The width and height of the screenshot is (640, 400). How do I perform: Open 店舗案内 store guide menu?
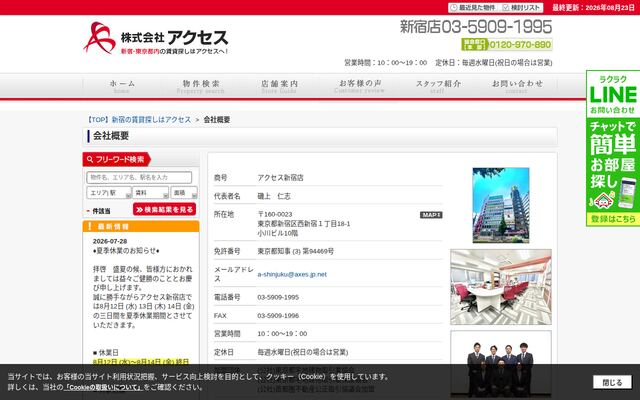[x=279, y=86]
